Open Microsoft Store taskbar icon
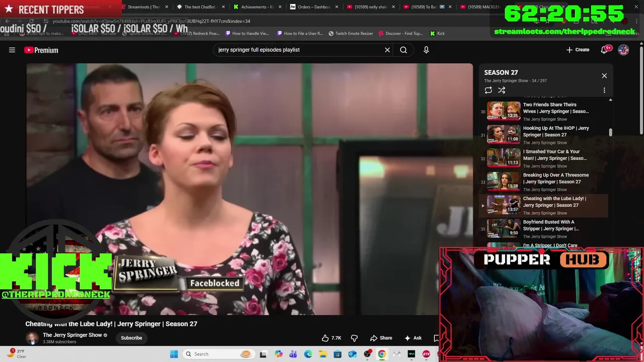The image size is (644, 362). [x=338, y=354]
